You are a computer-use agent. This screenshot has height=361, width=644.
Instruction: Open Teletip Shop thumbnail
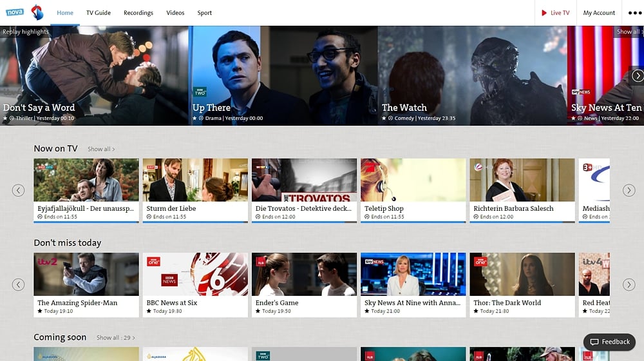pos(413,180)
